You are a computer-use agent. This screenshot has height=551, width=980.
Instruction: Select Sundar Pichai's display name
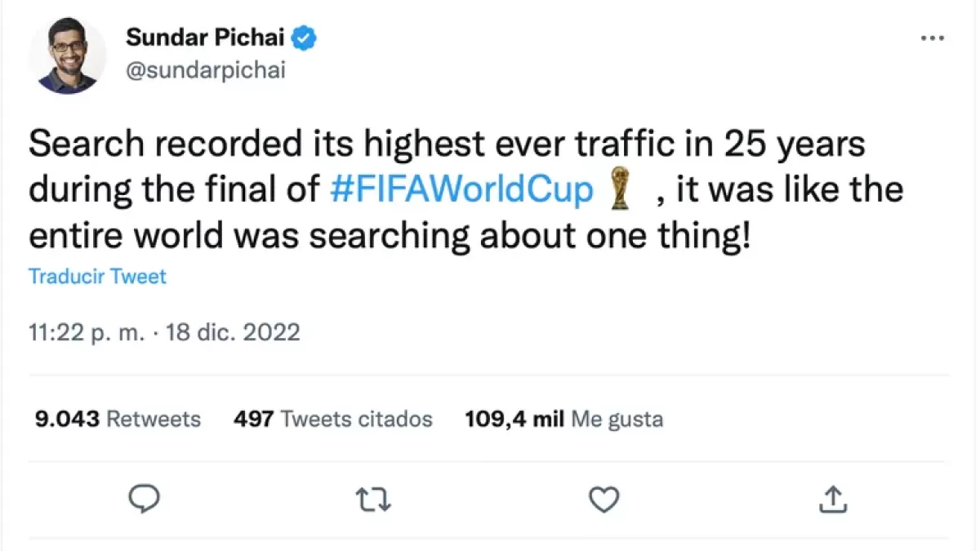[x=204, y=37]
